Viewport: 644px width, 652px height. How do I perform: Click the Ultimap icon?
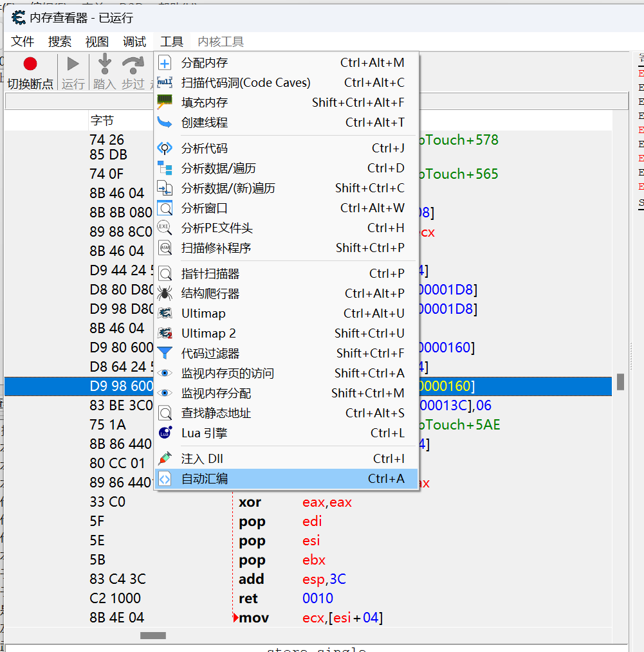coord(165,313)
